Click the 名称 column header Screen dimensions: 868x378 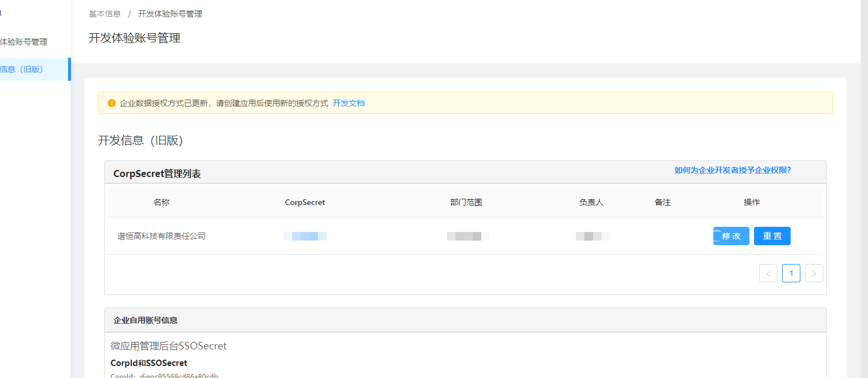tap(162, 202)
